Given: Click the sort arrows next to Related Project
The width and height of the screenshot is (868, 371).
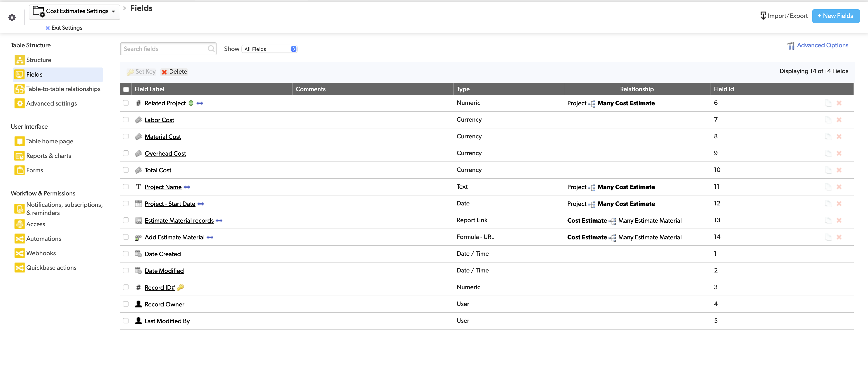Looking at the screenshot, I should point(191,103).
